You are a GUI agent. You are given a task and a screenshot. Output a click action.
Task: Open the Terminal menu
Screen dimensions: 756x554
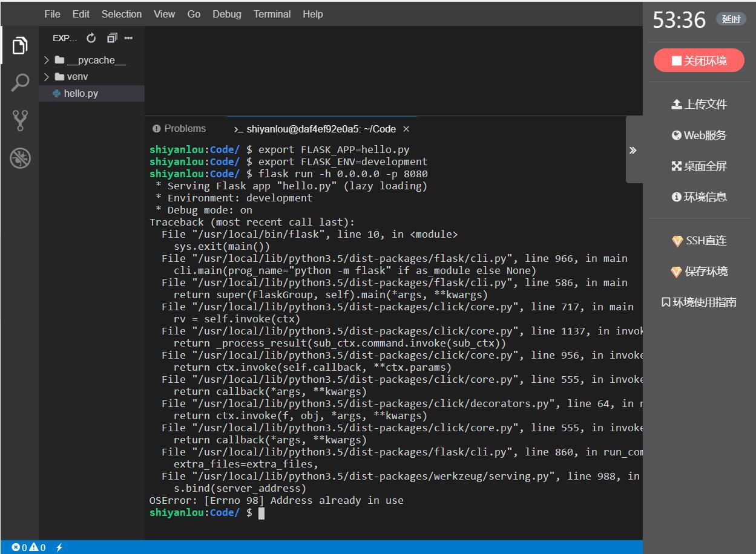(272, 14)
